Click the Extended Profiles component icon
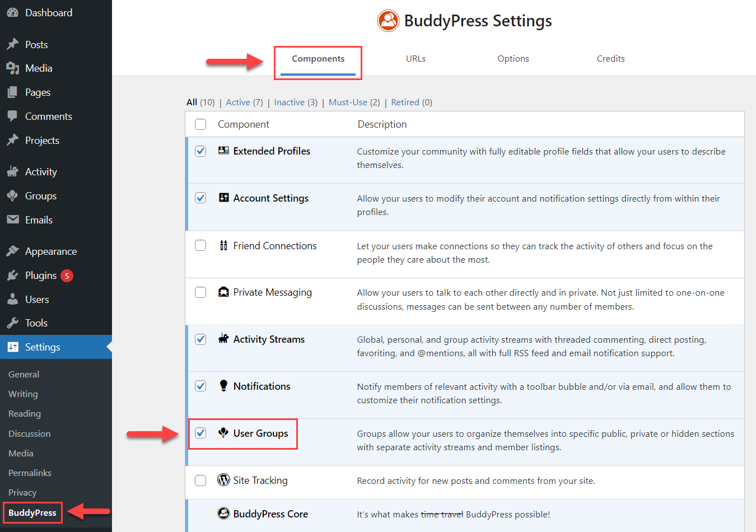The width and height of the screenshot is (756, 532). tap(223, 151)
